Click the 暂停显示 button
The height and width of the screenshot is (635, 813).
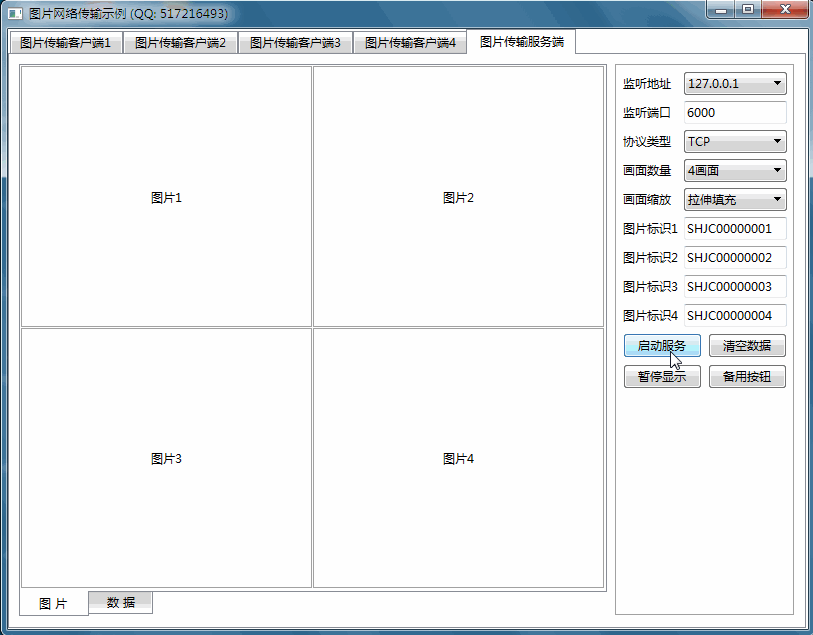(662, 376)
